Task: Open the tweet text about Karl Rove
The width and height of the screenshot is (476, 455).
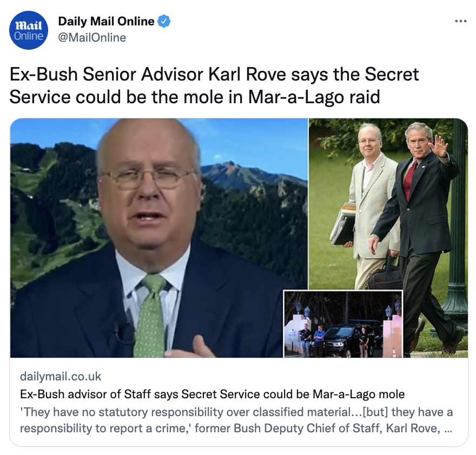Action: tap(214, 85)
